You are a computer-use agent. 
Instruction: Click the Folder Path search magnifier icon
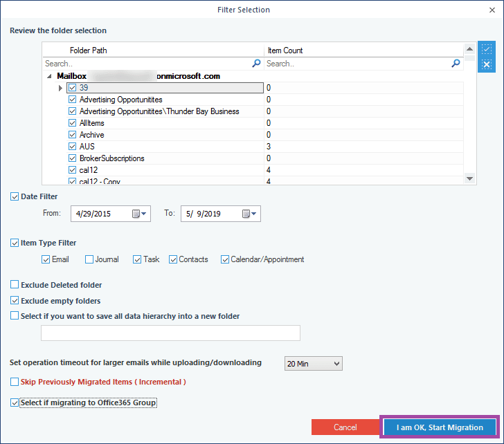[256, 63]
